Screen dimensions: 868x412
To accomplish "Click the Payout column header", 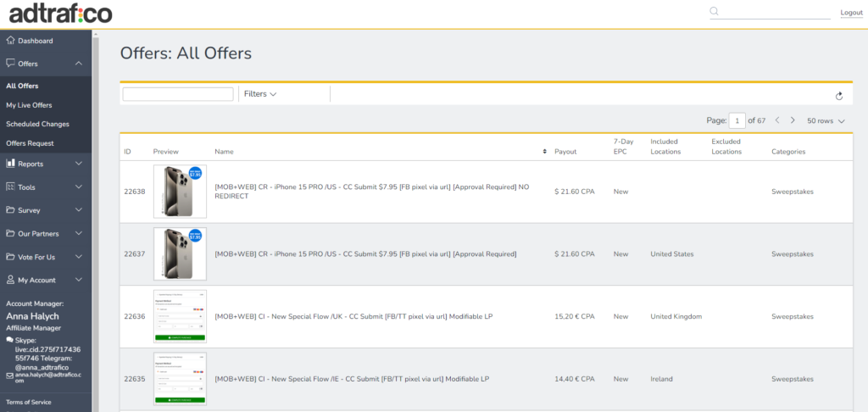I will (565, 152).
